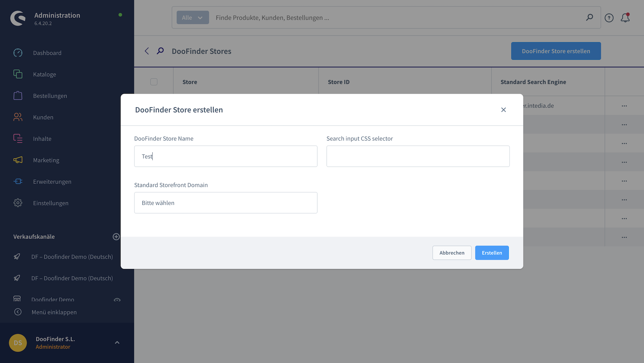Click the DS user avatar

pos(18,343)
